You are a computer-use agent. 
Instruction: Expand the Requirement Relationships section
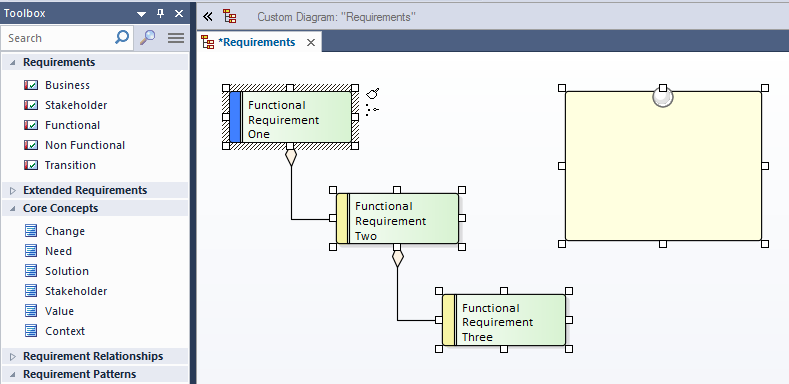(x=13, y=356)
